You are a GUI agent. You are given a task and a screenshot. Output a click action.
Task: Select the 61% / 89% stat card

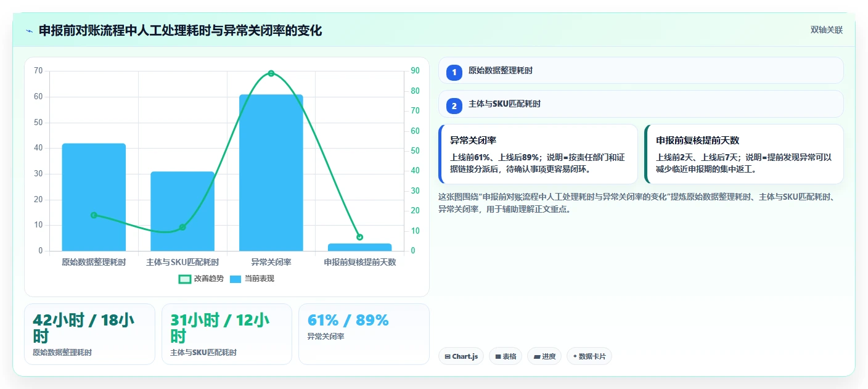point(364,334)
